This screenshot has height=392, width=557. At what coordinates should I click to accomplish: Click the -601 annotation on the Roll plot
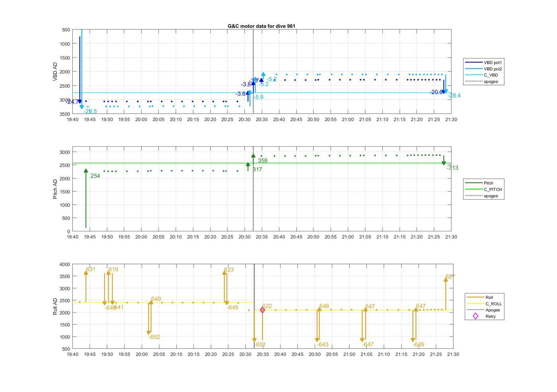[260, 345]
